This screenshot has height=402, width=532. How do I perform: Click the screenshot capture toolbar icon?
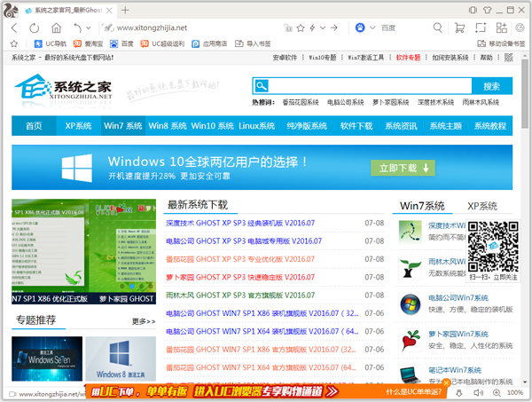[x=481, y=28]
